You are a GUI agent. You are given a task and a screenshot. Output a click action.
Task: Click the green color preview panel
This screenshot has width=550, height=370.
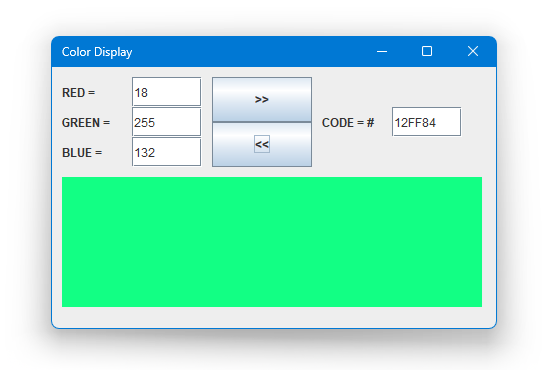coord(272,242)
